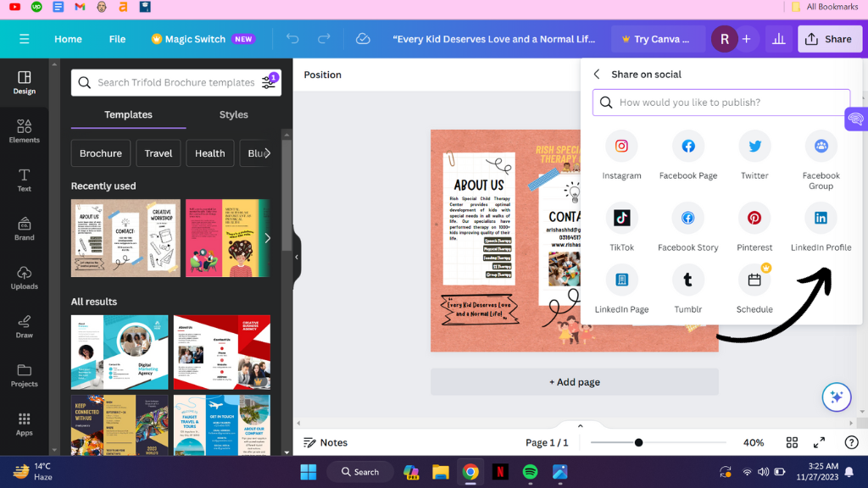Open the insights bar chart icon

(779, 39)
